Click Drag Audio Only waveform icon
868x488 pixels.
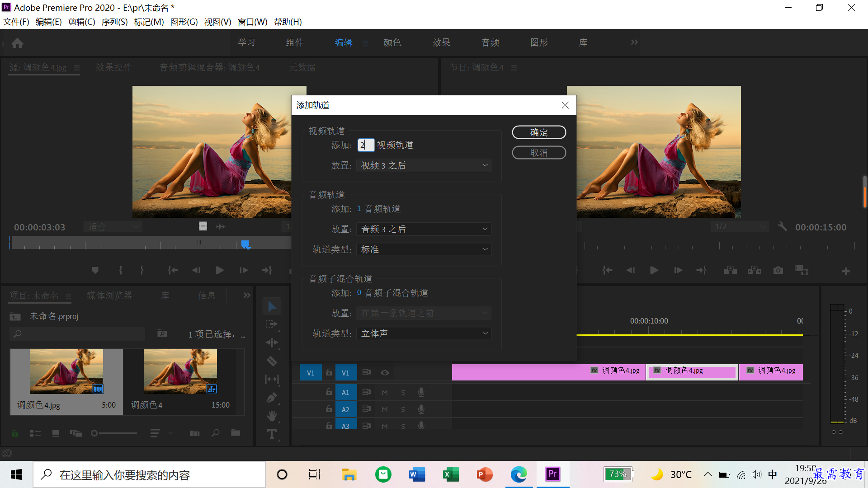(x=221, y=226)
